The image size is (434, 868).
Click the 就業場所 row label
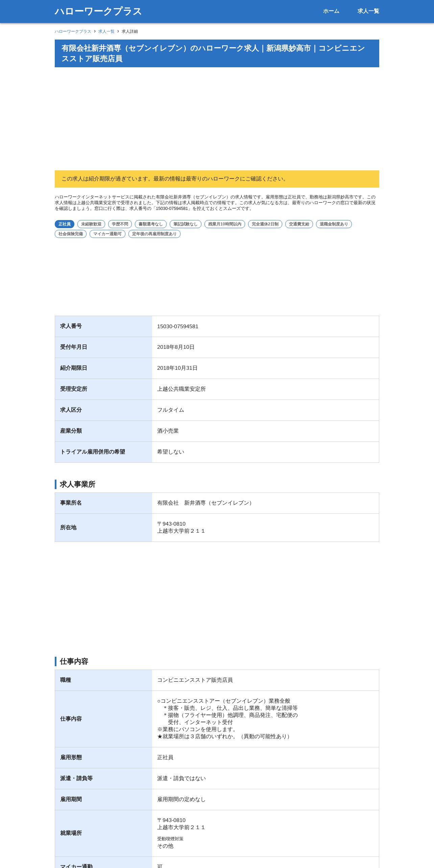click(71, 833)
